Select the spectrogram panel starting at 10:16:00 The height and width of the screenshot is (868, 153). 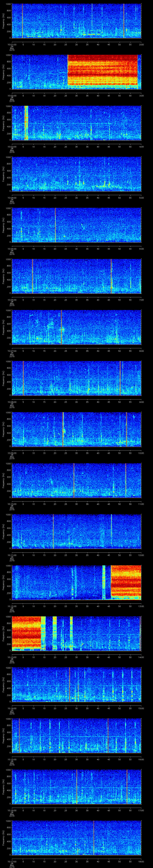[x=77, y=786]
